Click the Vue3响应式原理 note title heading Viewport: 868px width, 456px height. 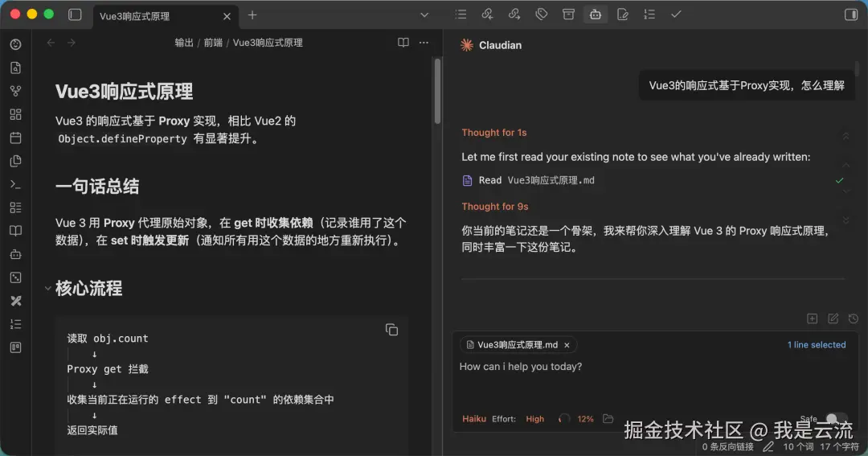pyautogui.click(x=124, y=92)
